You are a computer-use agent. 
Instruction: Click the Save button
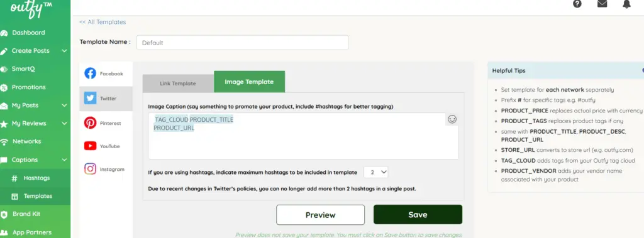click(418, 215)
